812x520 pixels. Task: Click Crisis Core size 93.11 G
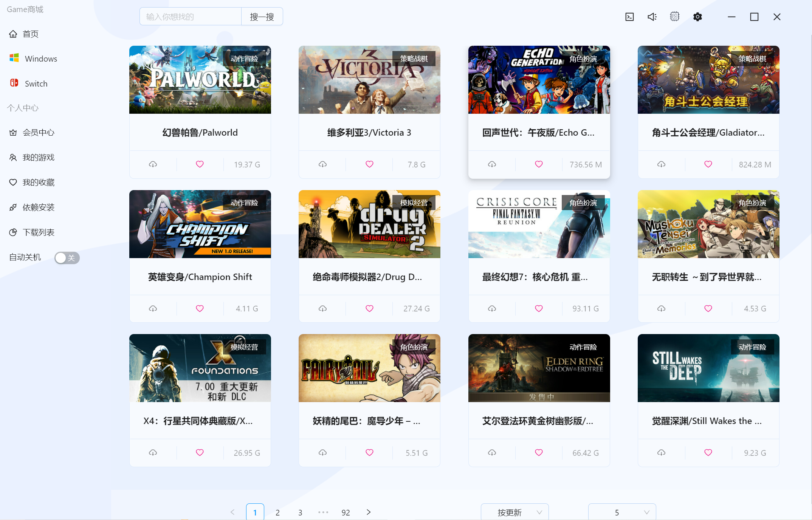tap(586, 309)
